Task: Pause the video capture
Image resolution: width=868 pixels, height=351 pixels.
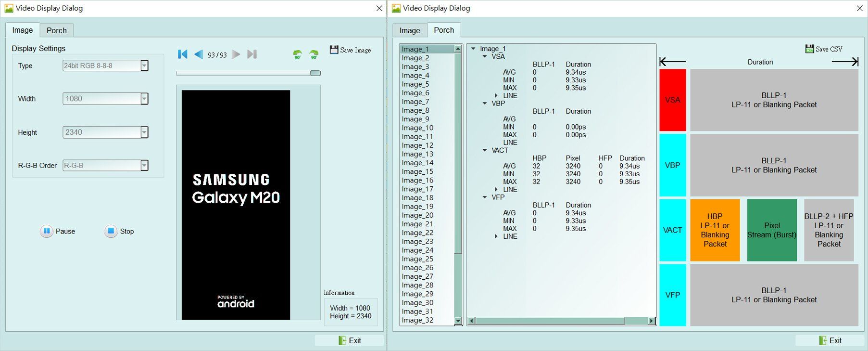Action: [x=58, y=231]
